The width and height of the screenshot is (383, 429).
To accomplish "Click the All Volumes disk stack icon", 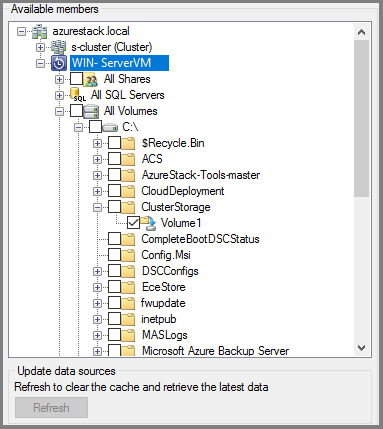I will 91,111.
